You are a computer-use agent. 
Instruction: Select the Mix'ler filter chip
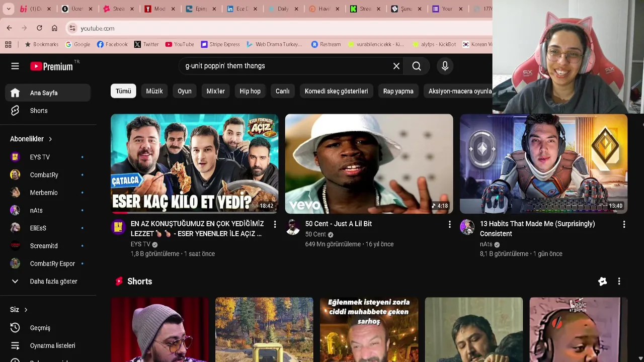coord(215,91)
